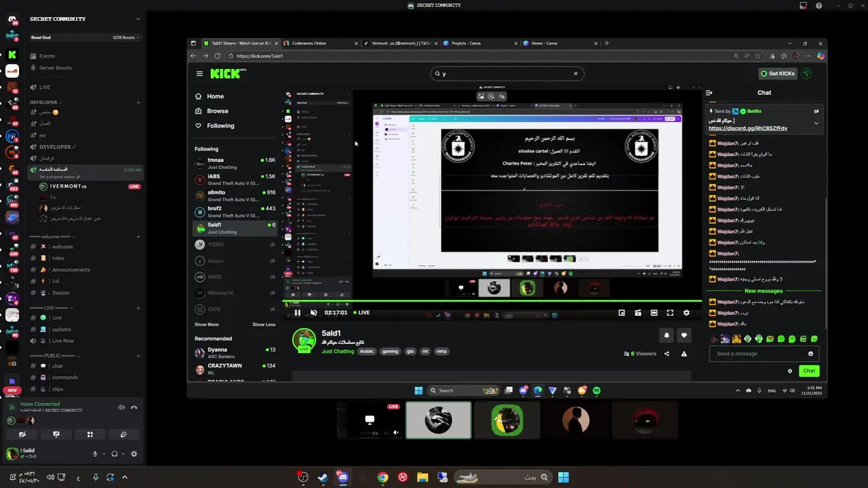The width and height of the screenshot is (868, 488).
Task: Click the Arabic stream tag
Action: 367,351
